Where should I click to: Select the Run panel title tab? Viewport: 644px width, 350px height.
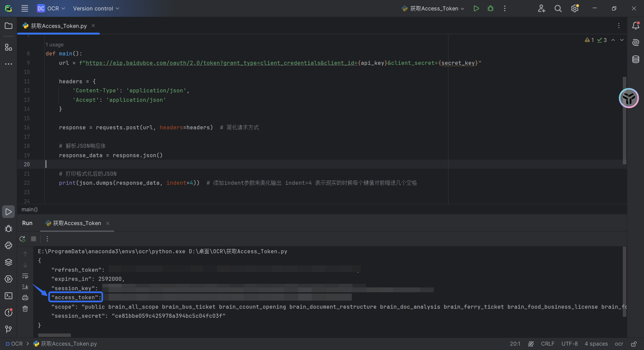coord(27,223)
